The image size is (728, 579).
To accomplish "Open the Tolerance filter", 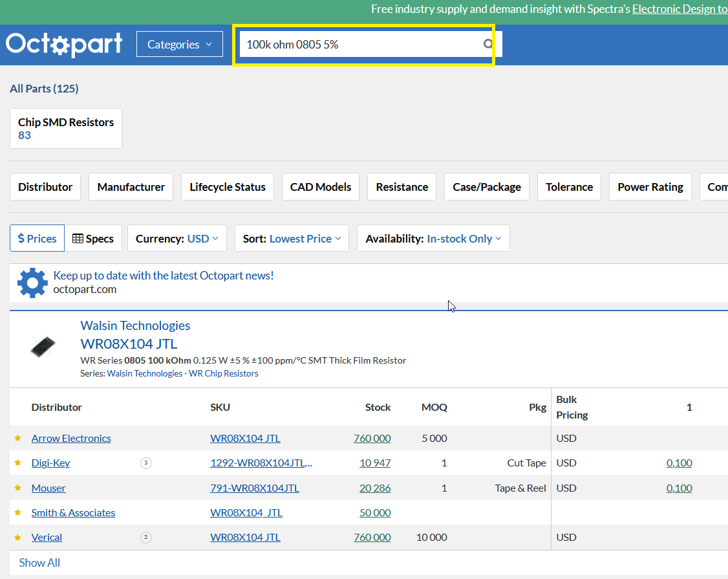I will (569, 187).
